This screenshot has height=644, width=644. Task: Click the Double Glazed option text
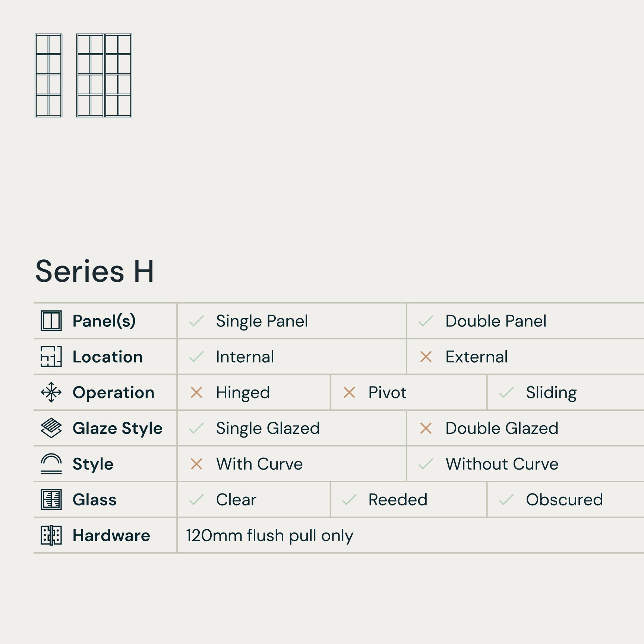point(502,428)
